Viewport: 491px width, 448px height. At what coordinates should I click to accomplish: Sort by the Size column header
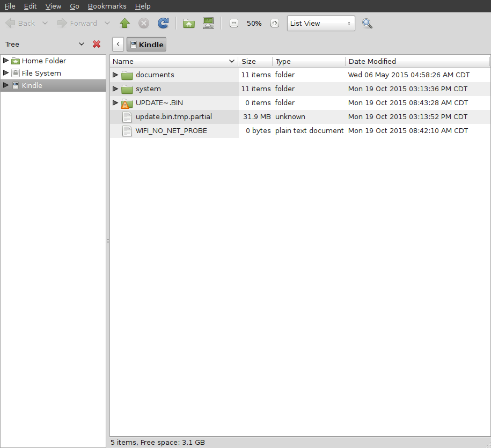click(255, 61)
